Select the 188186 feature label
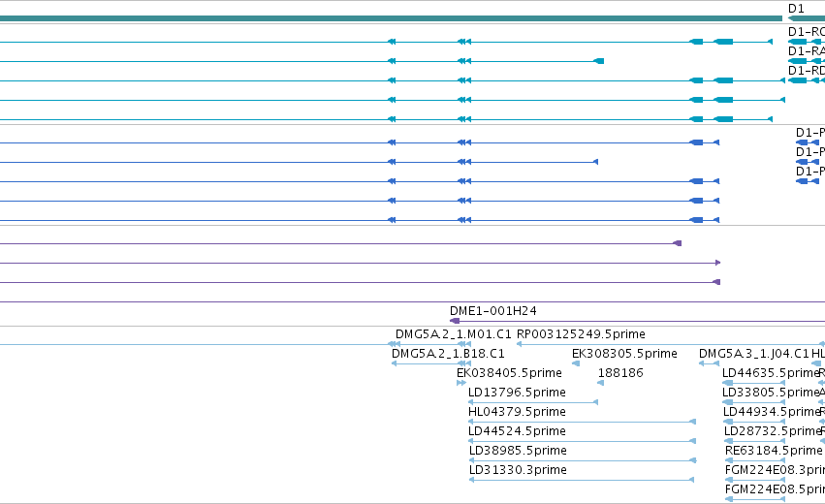The height and width of the screenshot is (504, 825). [620, 373]
